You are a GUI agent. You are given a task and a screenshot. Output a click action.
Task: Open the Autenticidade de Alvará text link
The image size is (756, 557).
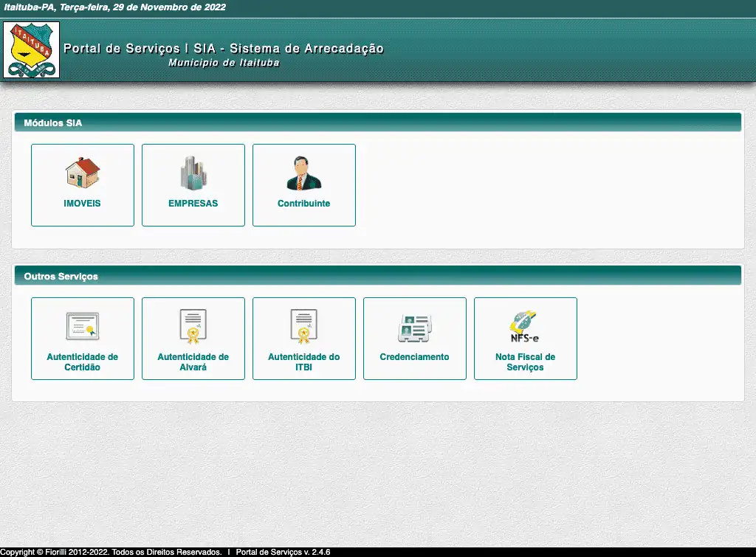193,362
